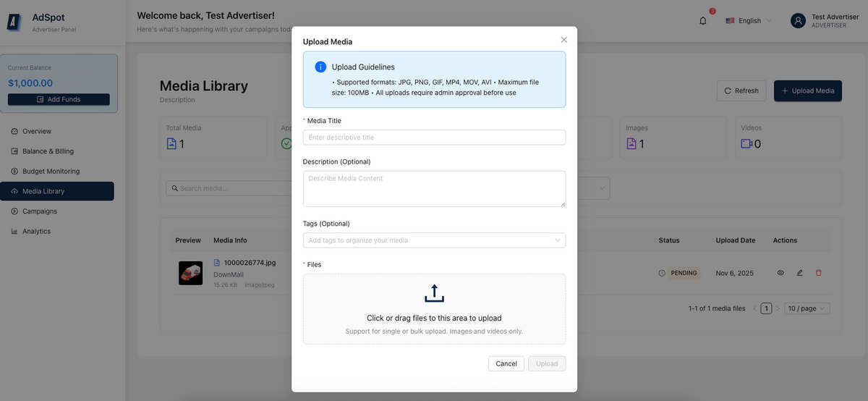Click the AdSpot logo icon
The image size is (868, 401).
pos(14,22)
